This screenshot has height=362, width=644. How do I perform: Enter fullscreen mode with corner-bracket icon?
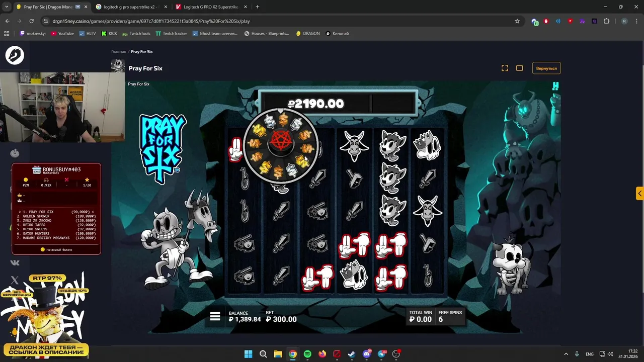click(505, 68)
